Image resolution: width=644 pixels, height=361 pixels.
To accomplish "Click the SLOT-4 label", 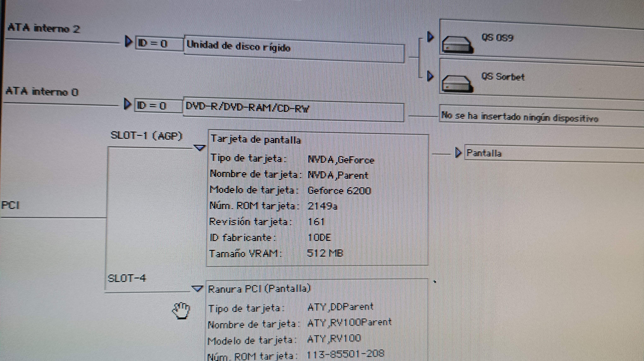I will 126,278.
